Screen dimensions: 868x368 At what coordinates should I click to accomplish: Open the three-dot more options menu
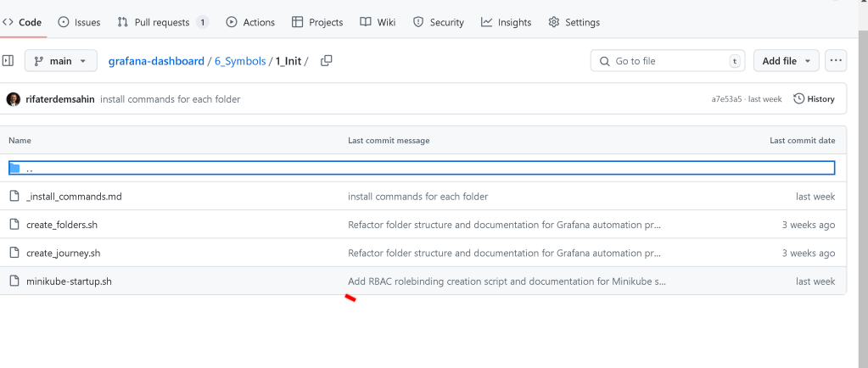pyautogui.click(x=836, y=61)
